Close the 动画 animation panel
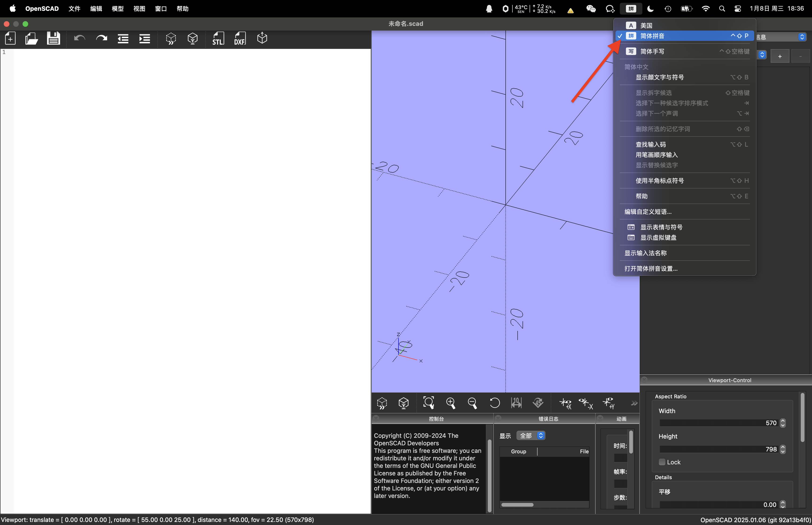The height and width of the screenshot is (525, 812). tap(600, 418)
